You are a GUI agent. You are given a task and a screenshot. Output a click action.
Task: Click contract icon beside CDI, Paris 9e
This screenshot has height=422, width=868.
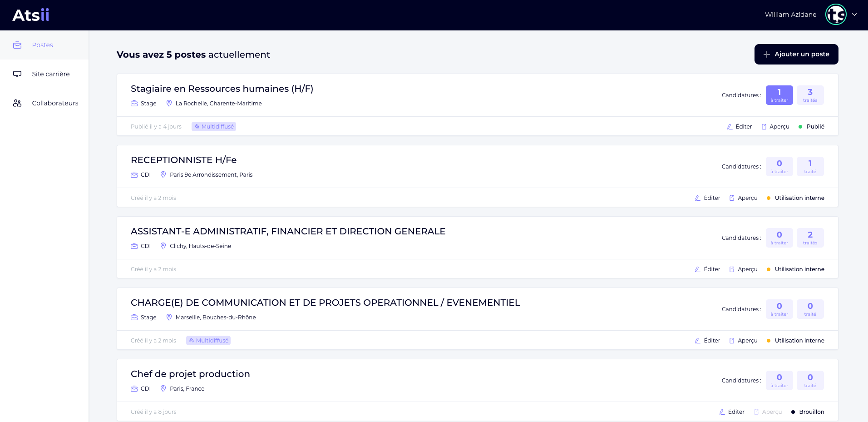pyautogui.click(x=134, y=175)
